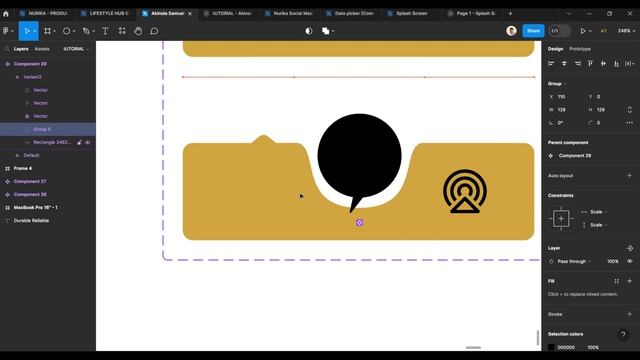Click the layer opacity 100% field
The width and height of the screenshot is (640, 360).
(x=612, y=261)
